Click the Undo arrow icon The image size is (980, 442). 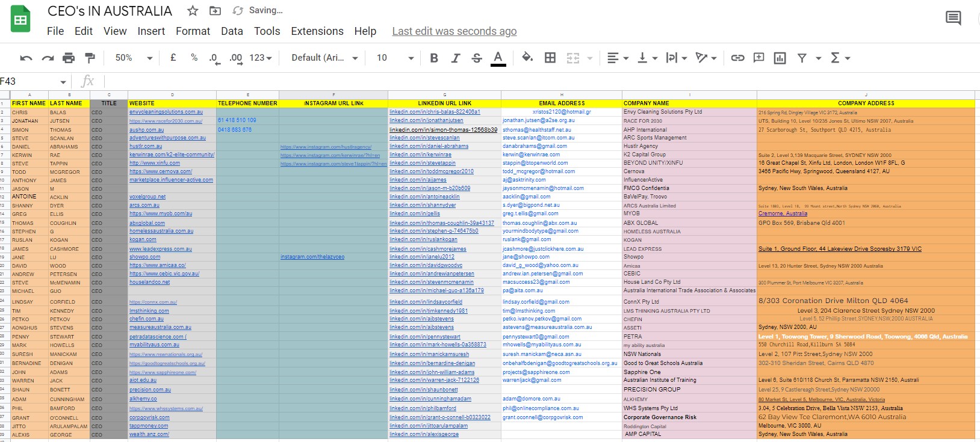tap(26, 58)
